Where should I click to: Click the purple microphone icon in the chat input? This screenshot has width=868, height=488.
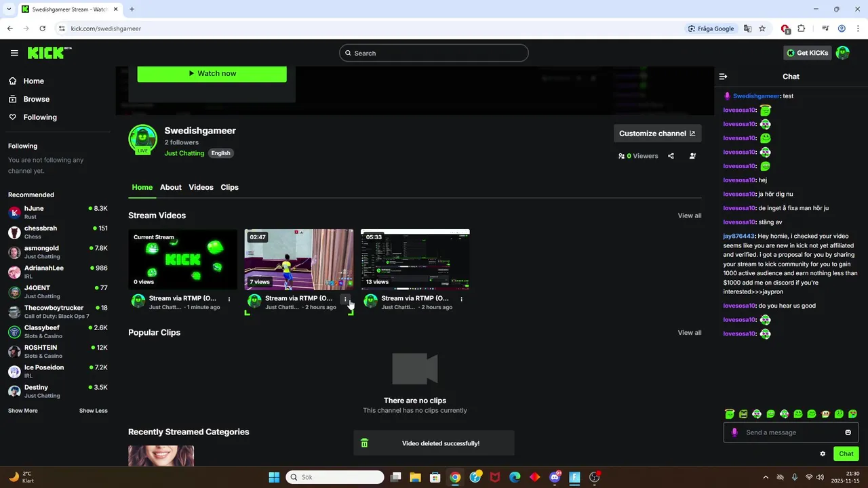coord(734,432)
